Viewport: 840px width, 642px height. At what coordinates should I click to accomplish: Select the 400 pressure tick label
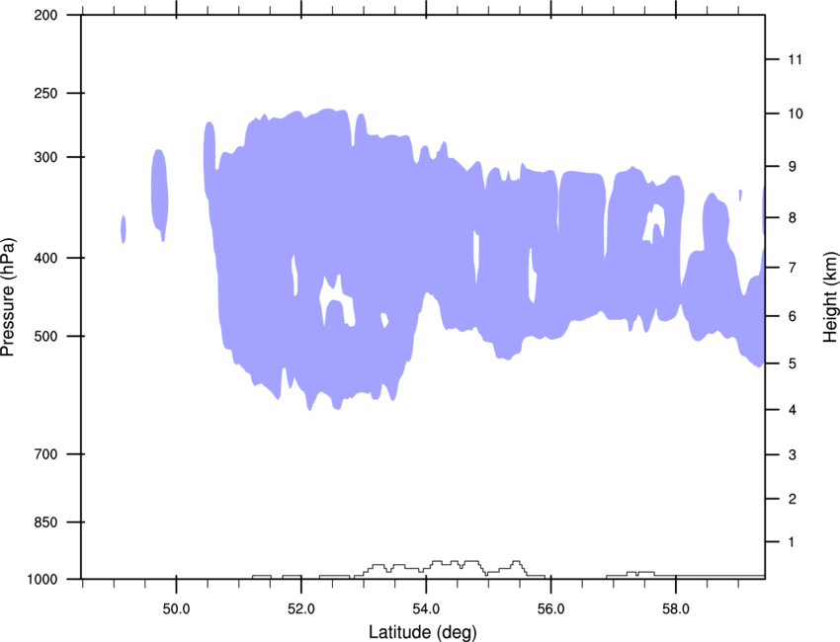[x=45, y=258]
